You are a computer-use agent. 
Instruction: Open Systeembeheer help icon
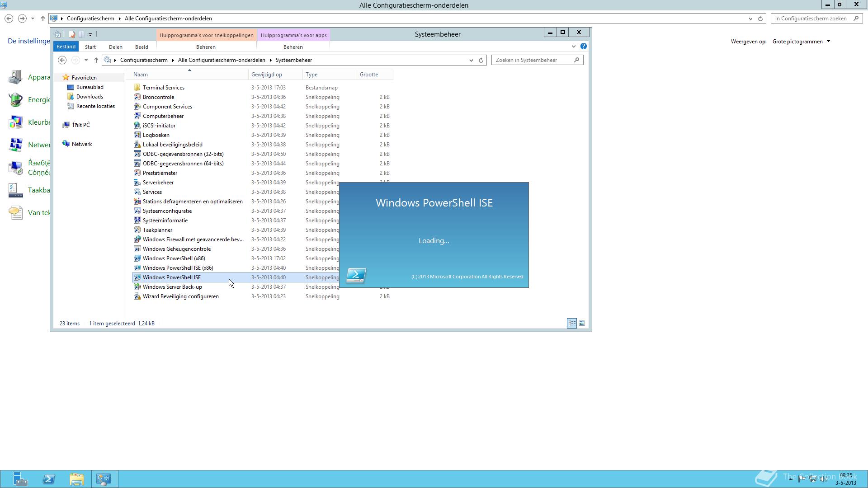[584, 46]
